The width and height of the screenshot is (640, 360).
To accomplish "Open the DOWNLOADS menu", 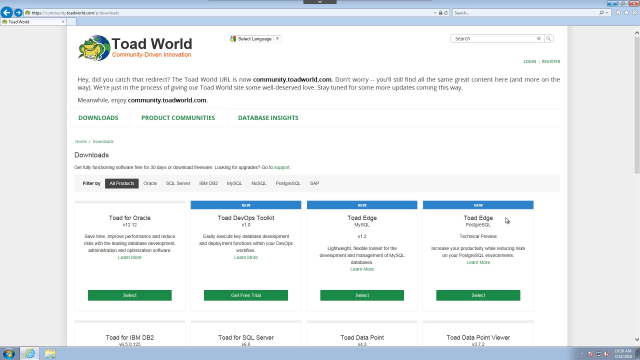I will [x=98, y=118].
